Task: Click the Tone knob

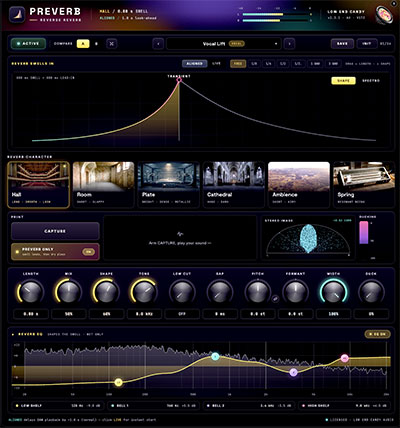Action: 144,292
